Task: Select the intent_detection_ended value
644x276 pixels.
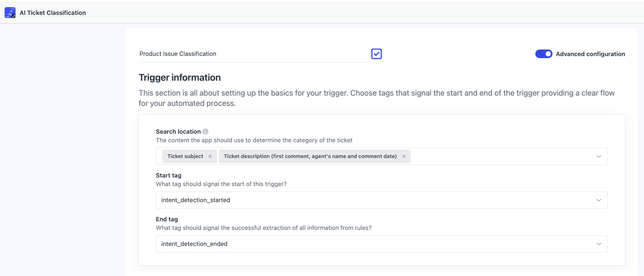Action: [x=194, y=244]
